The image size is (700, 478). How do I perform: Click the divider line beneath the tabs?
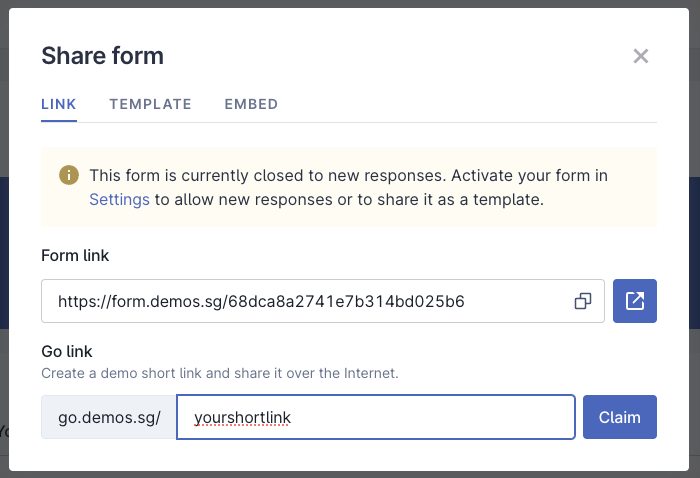[x=400, y=122]
